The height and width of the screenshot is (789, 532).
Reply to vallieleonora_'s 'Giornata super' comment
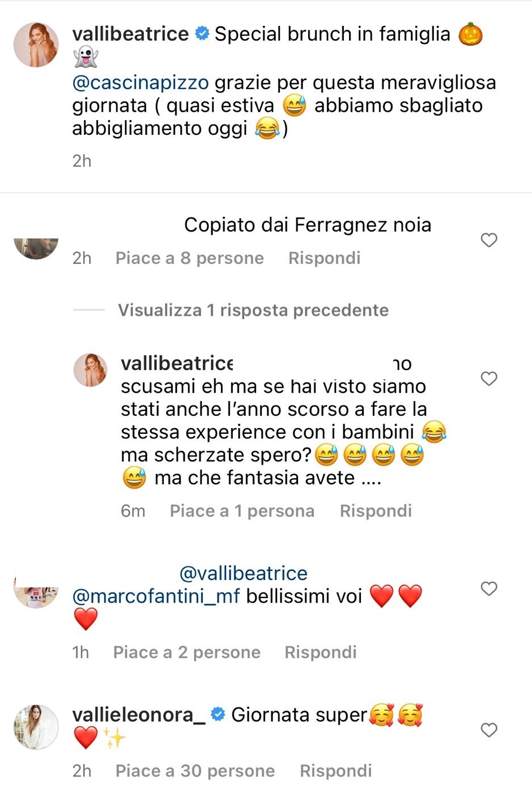(x=335, y=771)
